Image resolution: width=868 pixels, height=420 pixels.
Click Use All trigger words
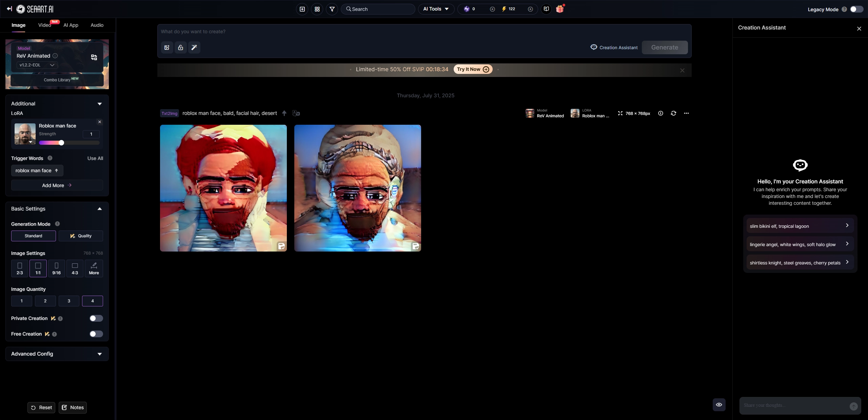(95, 158)
